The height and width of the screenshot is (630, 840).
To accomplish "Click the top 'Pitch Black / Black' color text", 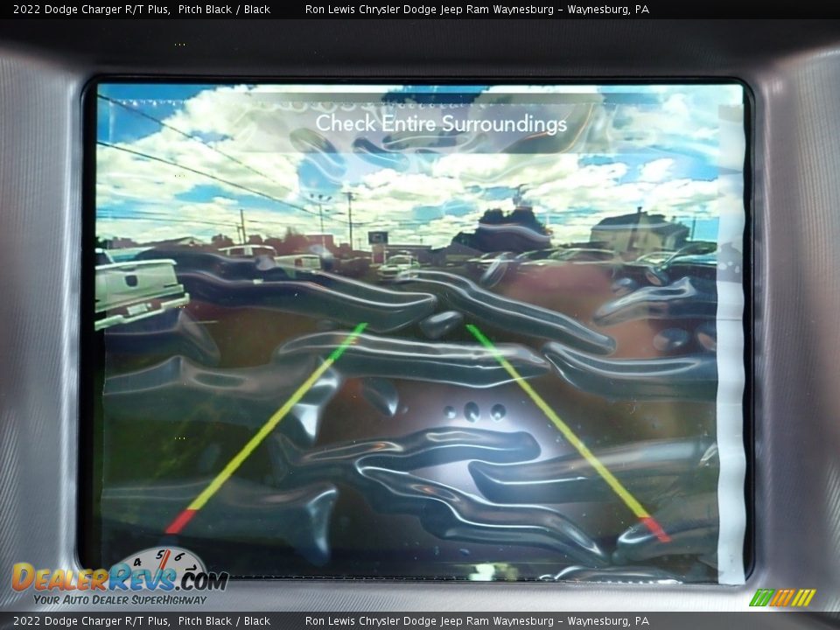I will 224,10.
